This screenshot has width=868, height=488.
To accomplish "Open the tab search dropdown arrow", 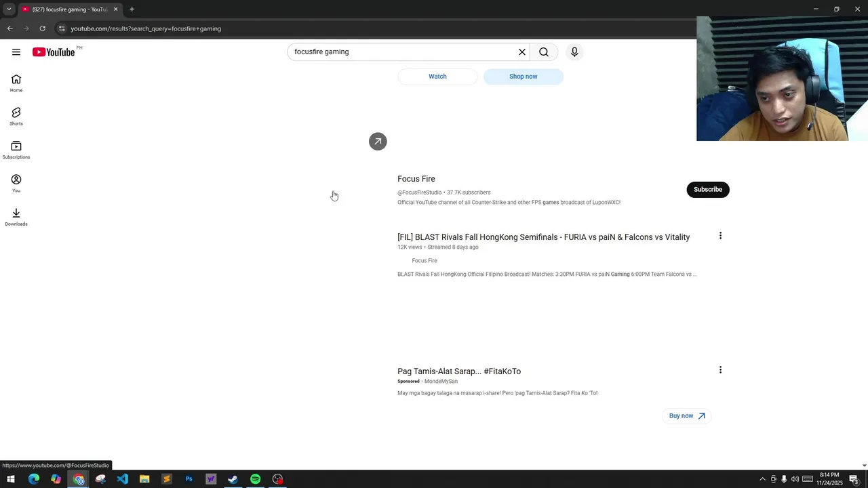I will pyautogui.click(x=9, y=9).
